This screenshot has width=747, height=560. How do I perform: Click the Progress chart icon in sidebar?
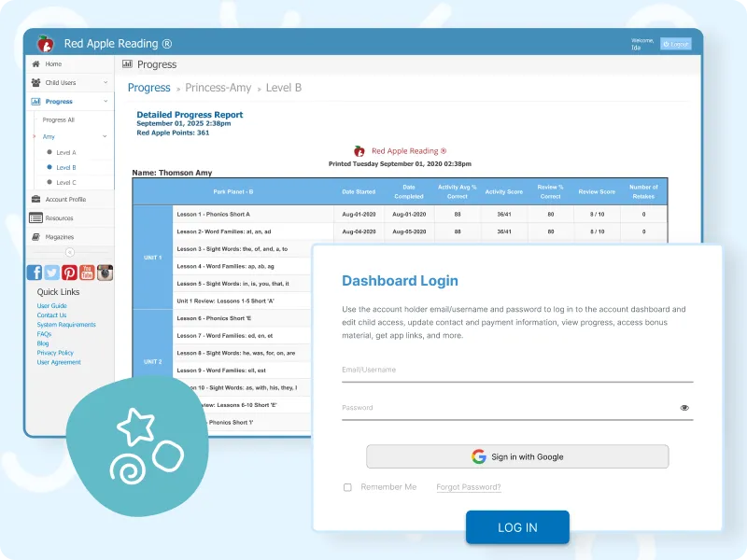coord(35,102)
